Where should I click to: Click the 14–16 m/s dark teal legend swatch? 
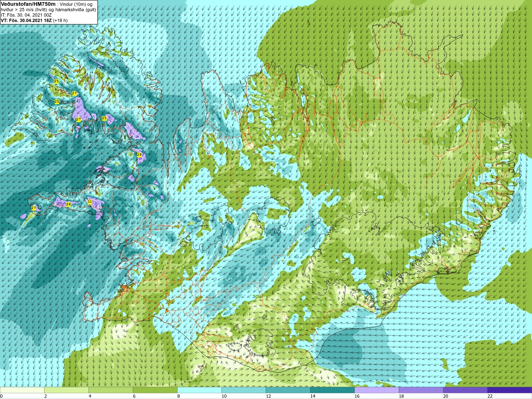coord(332,390)
